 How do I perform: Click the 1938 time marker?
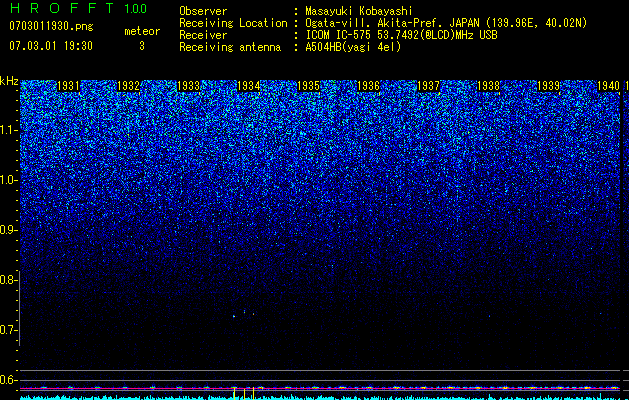489,86
